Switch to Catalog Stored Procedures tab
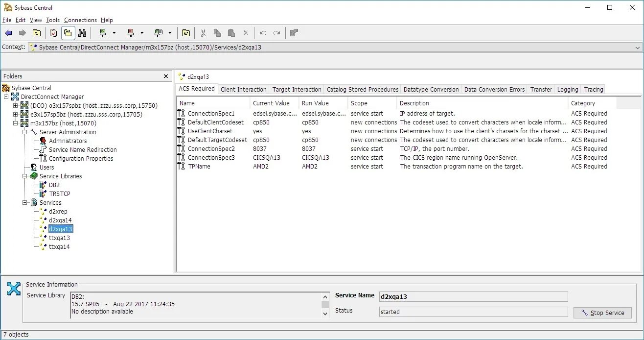 tap(362, 90)
